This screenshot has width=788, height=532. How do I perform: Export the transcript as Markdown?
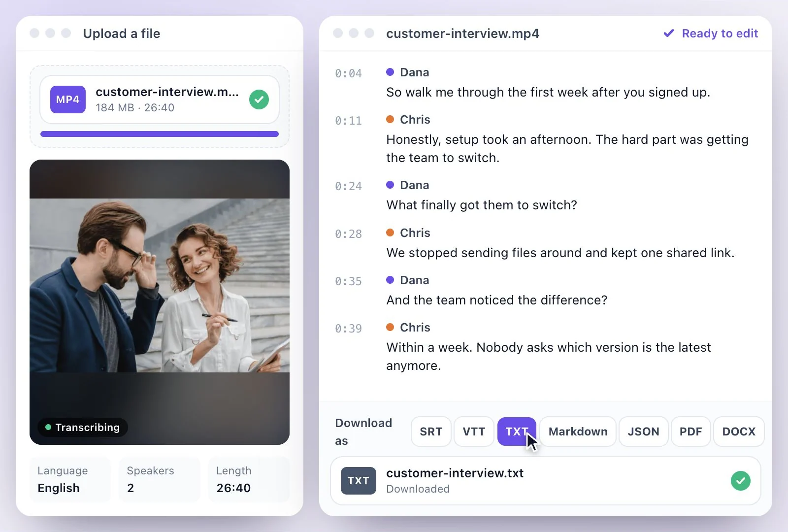click(x=578, y=432)
